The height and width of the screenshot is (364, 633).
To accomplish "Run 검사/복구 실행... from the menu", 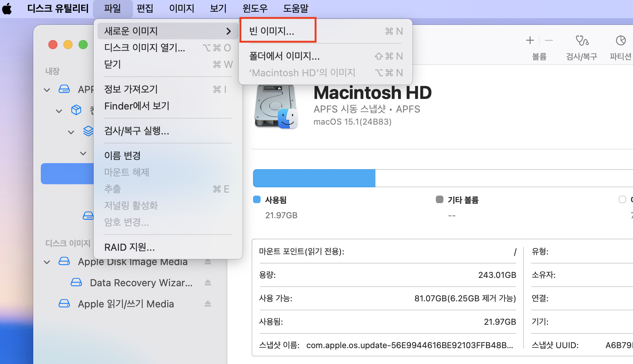I will [168, 131].
